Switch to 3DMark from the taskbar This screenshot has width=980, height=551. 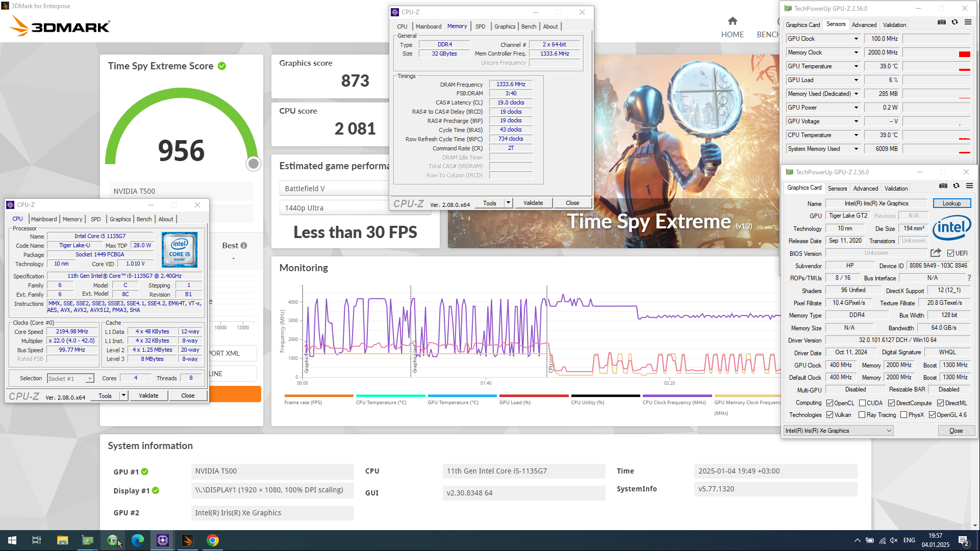point(188,540)
